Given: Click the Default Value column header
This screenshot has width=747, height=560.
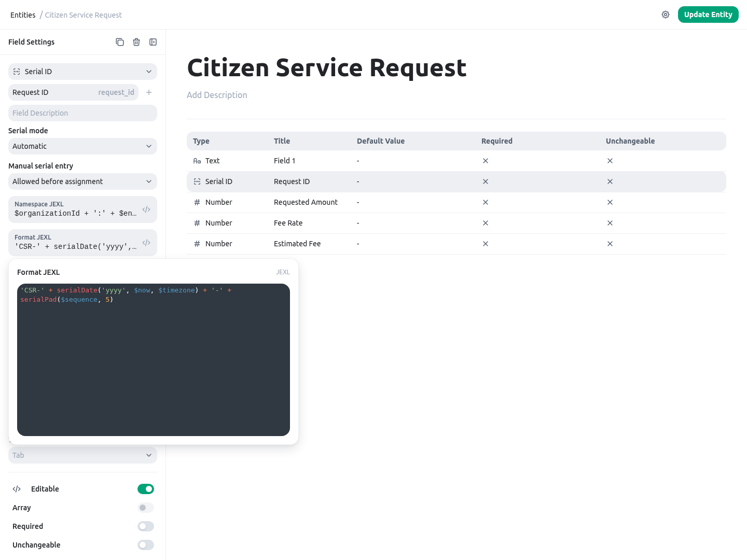Looking at the screenshot, I should [x=381, y=141].
